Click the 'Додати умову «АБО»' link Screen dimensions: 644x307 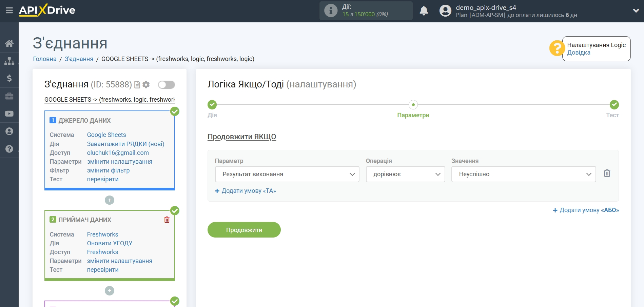pos(586,210)
